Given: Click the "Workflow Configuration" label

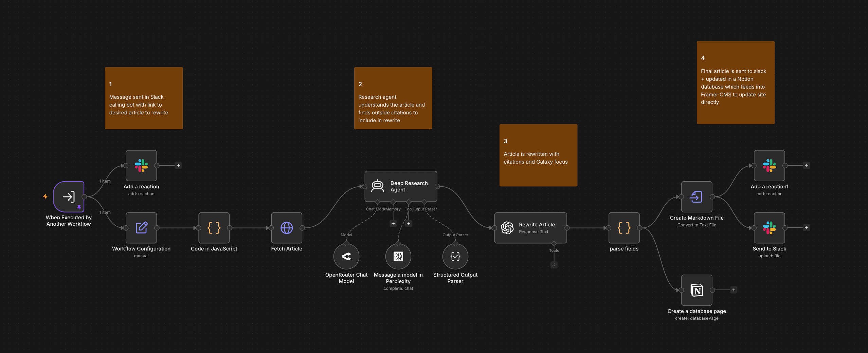Looking at the screenshot, I should (x=141, y=249).
